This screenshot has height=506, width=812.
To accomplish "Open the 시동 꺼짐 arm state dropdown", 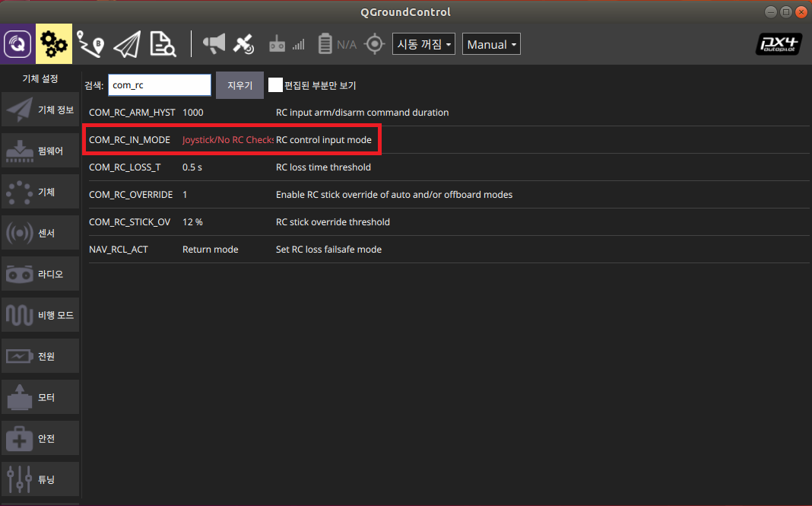I will tap(423, 44).
